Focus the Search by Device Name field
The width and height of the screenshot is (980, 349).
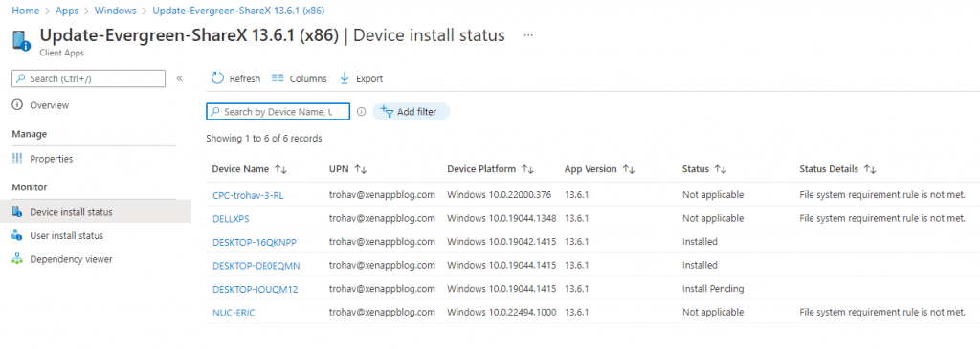pos(278,112)
